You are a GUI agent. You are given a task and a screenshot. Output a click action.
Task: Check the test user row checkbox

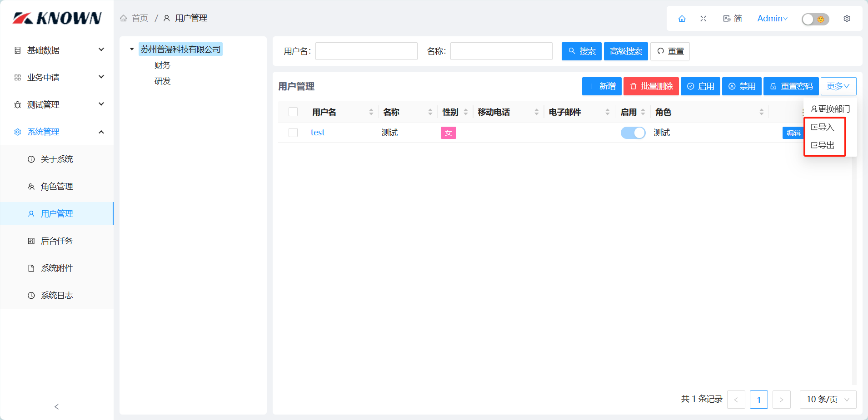click(x=293, y=133)
